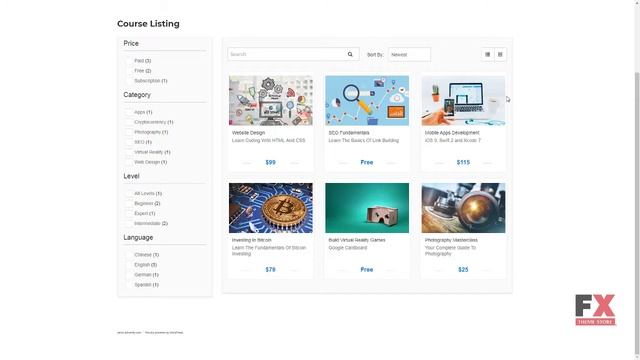Screen dimensions: 640x360
Task: Click the Website Design course title
Action: click(248, 133)
